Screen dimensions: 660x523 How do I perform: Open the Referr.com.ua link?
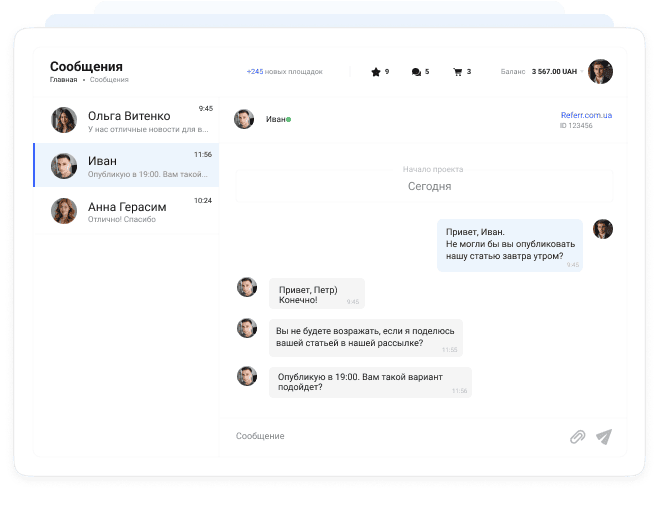[586, 115]
